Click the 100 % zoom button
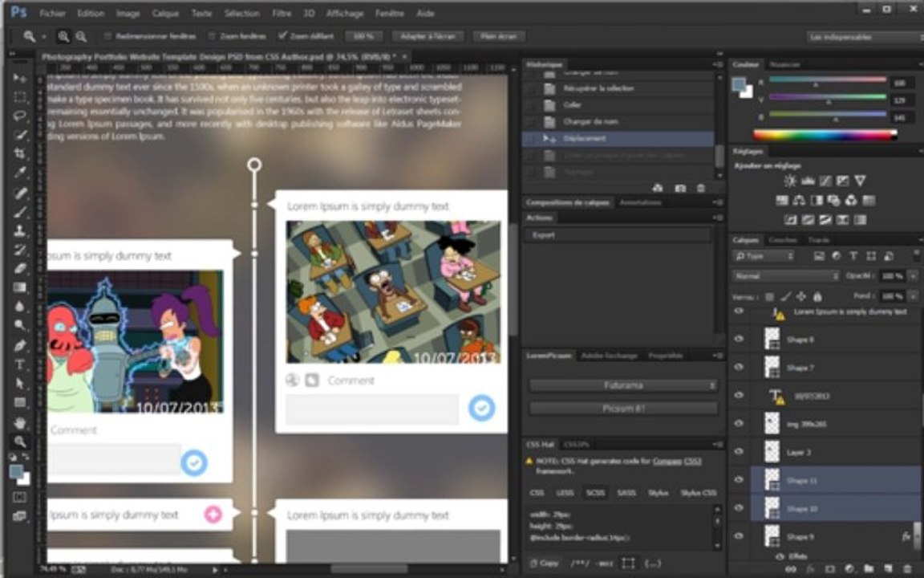 [x=363, y=37]
